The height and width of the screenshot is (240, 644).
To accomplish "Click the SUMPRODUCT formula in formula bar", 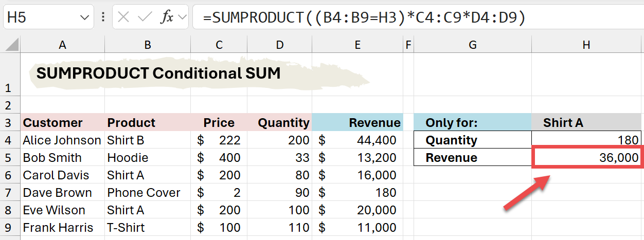I will (364, 17).
